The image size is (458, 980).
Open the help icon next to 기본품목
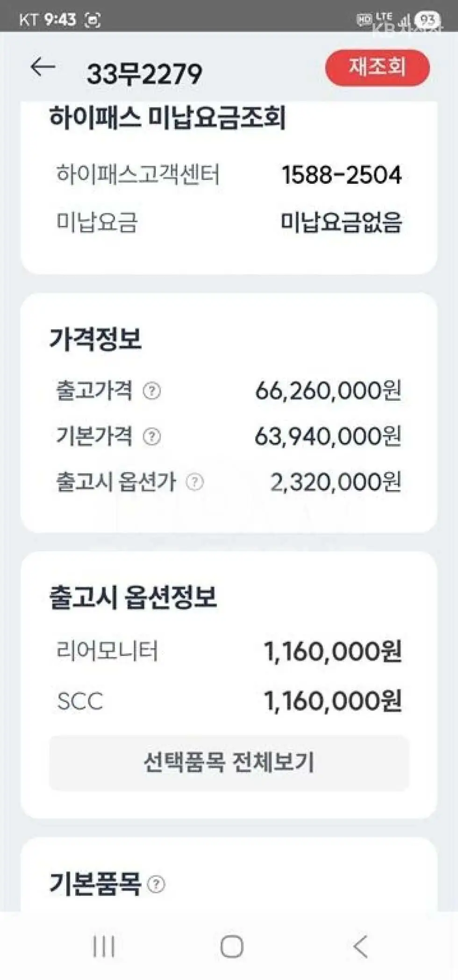[x=156, y=884]
